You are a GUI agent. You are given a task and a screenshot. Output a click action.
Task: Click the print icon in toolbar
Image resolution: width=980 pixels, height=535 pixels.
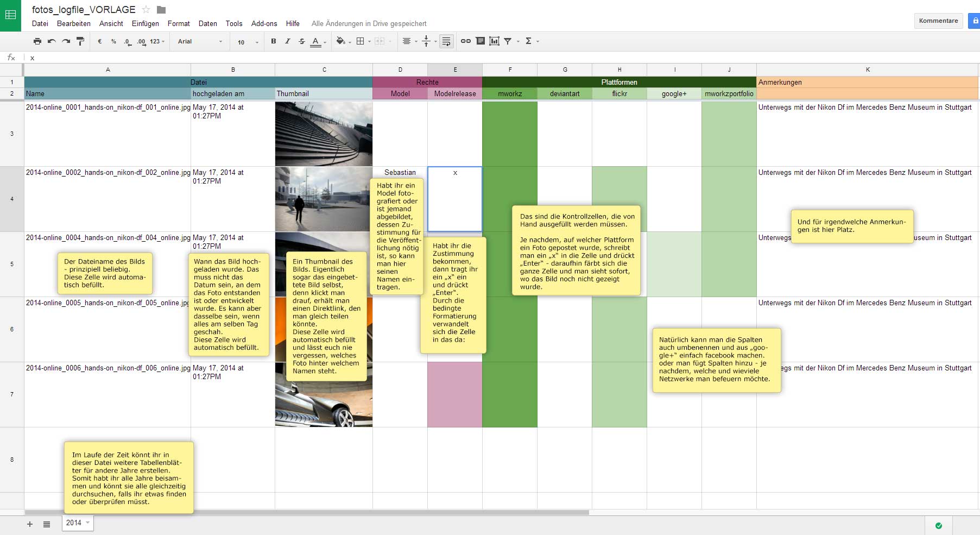(37, 41)
